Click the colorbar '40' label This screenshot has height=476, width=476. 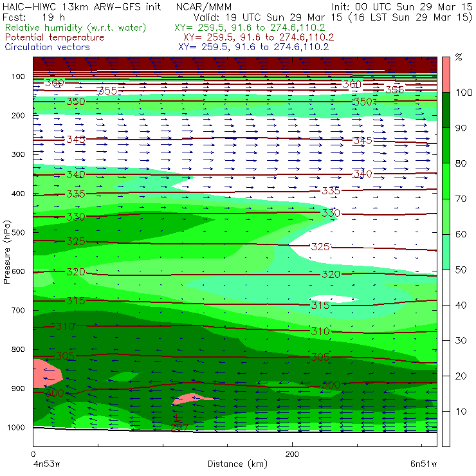461,306
